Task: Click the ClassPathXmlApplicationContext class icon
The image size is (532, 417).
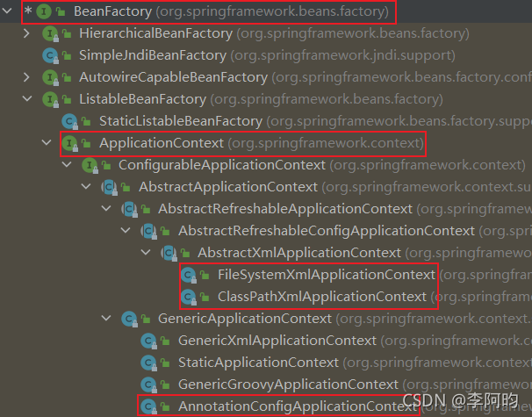Action: (189, 297)
